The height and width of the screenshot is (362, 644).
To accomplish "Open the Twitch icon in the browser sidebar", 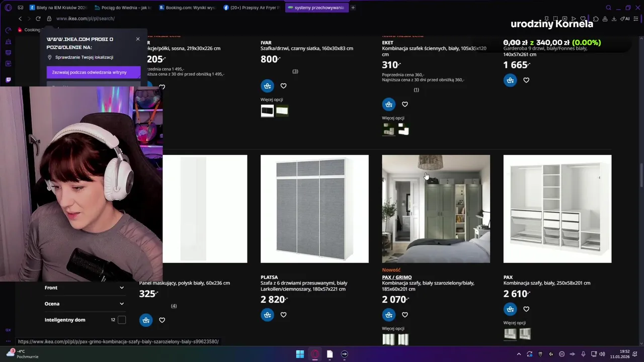I will [8, 79].
